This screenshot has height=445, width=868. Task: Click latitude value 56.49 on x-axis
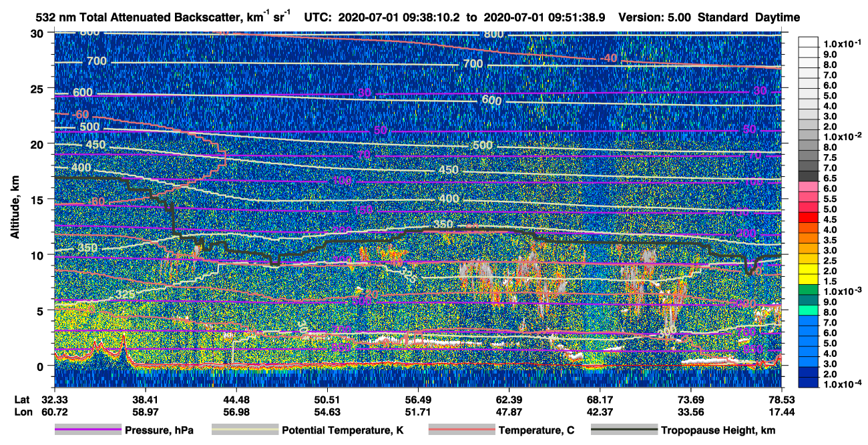(418, 400)
